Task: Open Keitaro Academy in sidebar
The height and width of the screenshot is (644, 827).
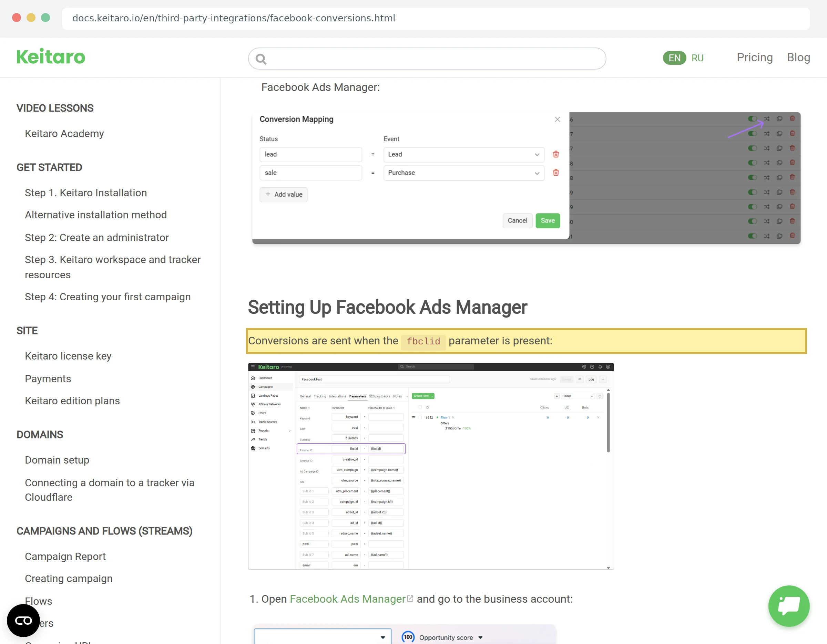Action: pyautogui.click(x=64, y=134)
